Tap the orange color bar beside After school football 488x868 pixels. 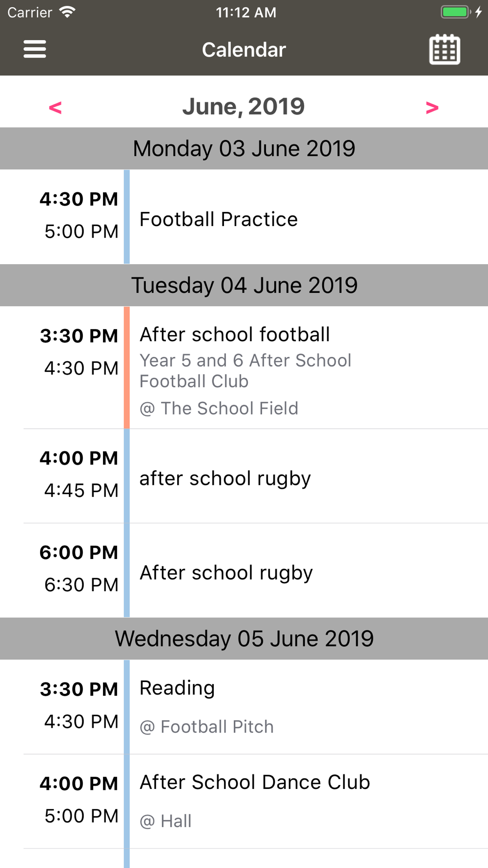tap(127, 367)
